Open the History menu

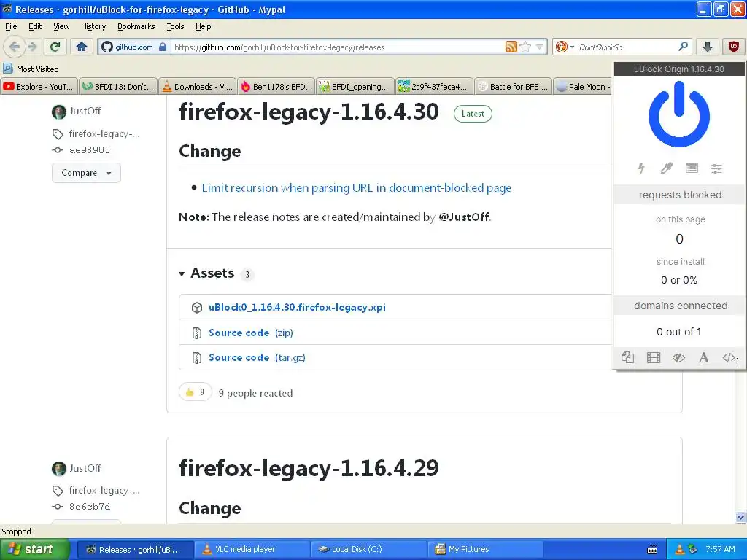[x=93, y=26]
